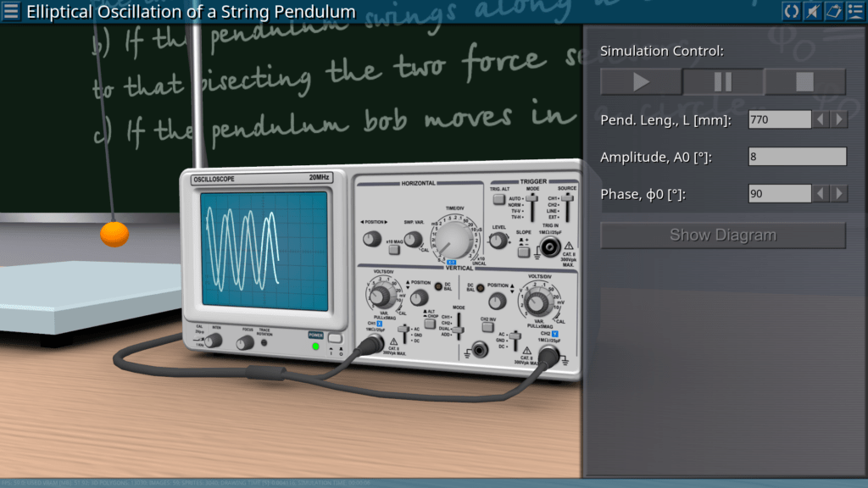Viewport: 868px width, 488px height.
Task: Open the clipboard notes icon
Action: [833, 11]
